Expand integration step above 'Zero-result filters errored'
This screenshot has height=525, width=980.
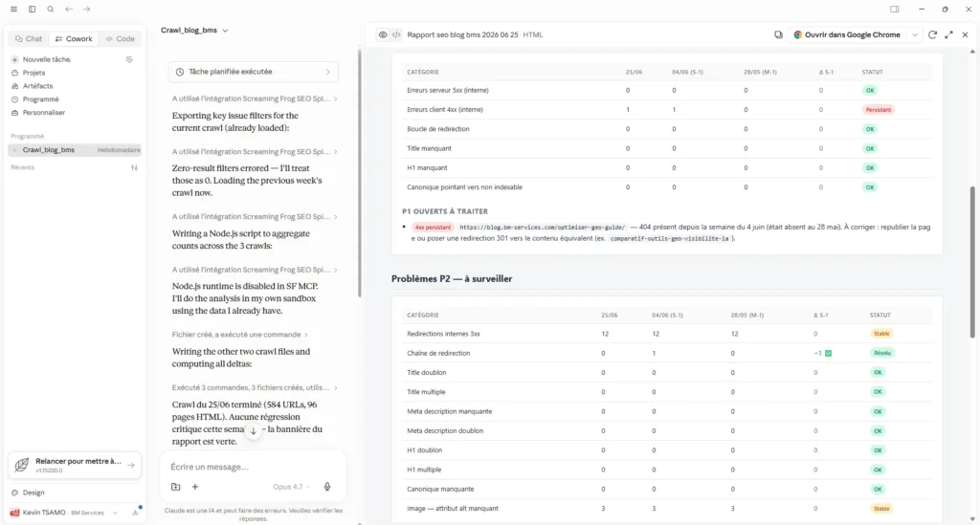(x=255, y=152)
